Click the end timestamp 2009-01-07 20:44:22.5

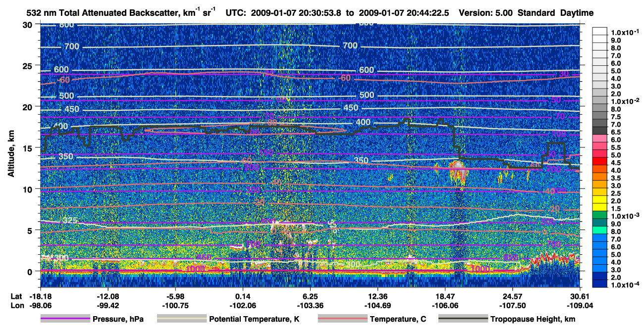[403, 13]
